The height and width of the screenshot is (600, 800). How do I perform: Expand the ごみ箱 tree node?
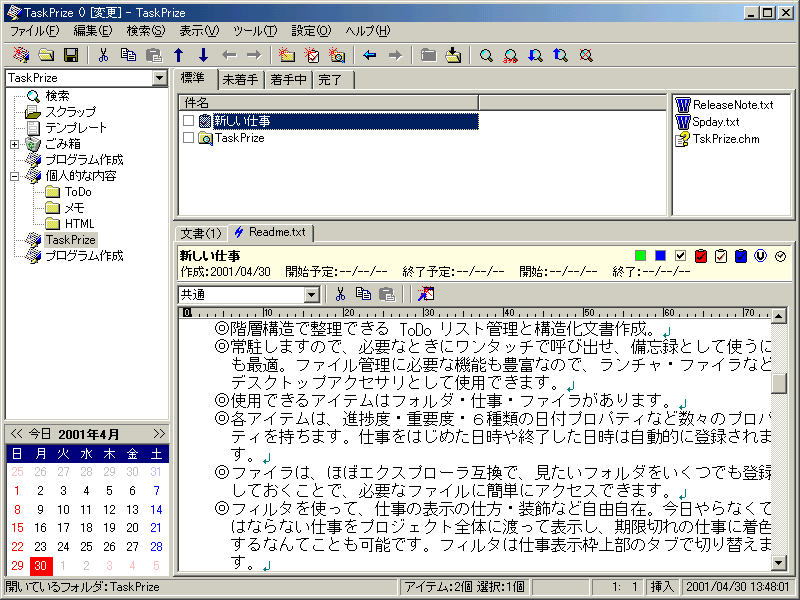coord(14,144)
